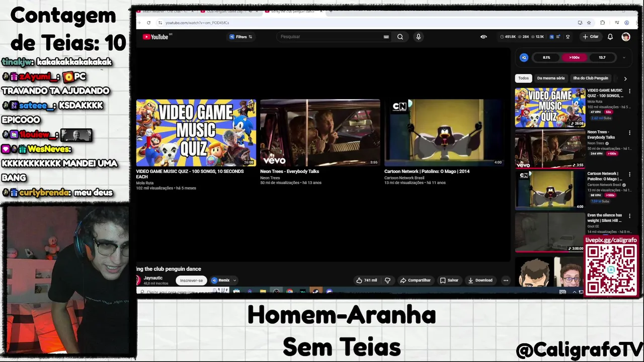The height and width of the screenshot is (362, 644).
Task: Like the video with thumbs up
Action: click(366, 281)
